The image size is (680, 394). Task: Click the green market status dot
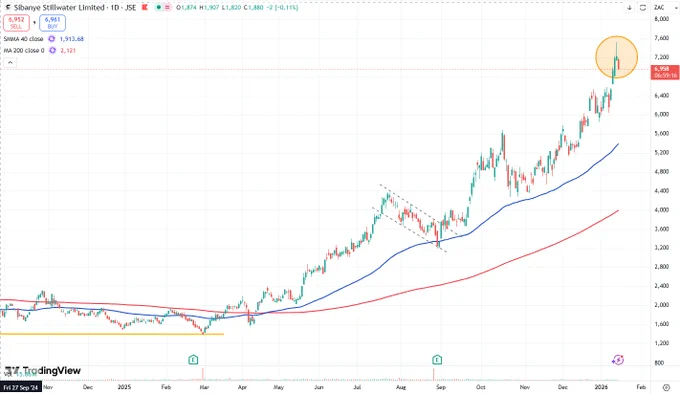[x=159, y=7]
